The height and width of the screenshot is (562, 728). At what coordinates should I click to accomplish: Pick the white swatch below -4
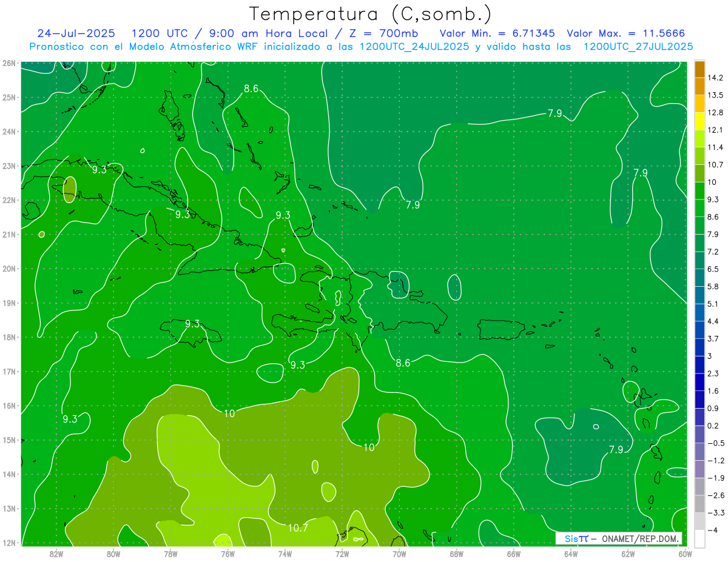pos(700,538)
